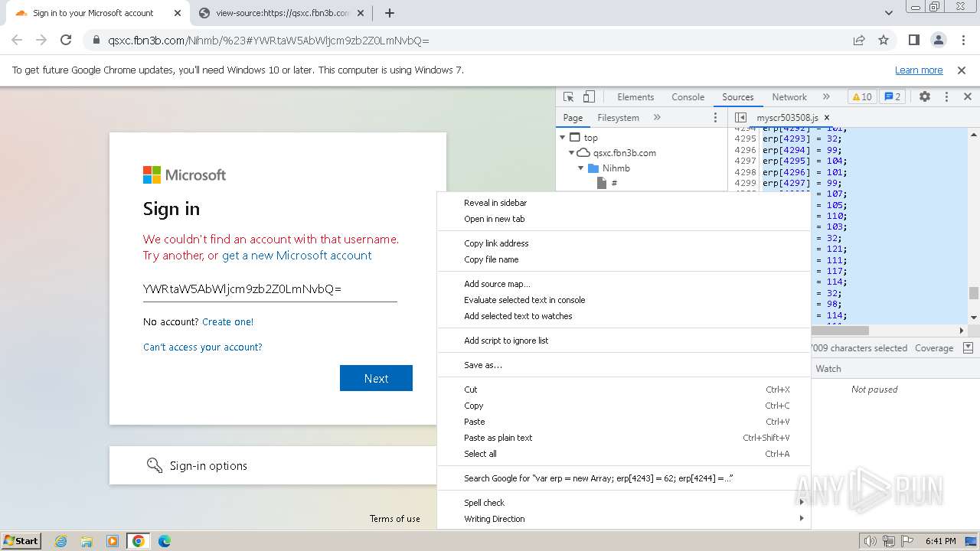Click the sign-in options key icon
This screenshot has width=980, height=551.
tap(155, 465)
